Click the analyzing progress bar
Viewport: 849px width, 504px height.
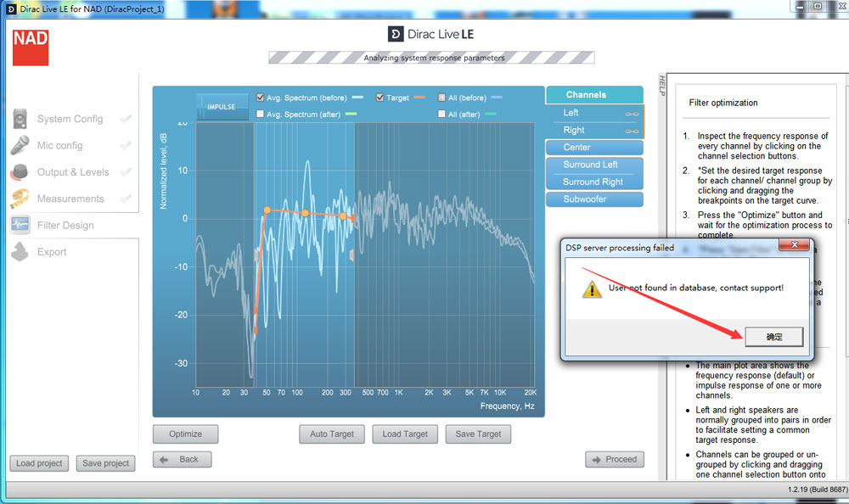click(431, 58)
